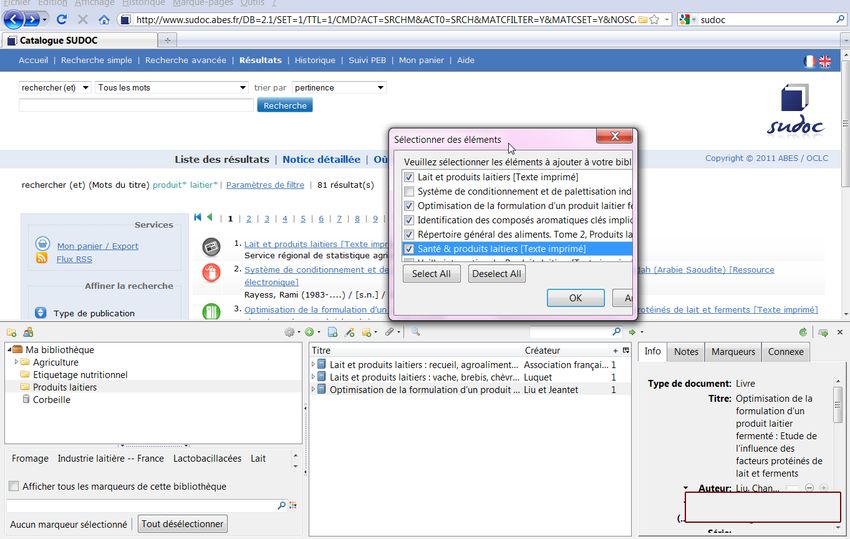The image size is (850, 539).
Task: Click the first-page arrow in pagination
Action: [197, 217]
